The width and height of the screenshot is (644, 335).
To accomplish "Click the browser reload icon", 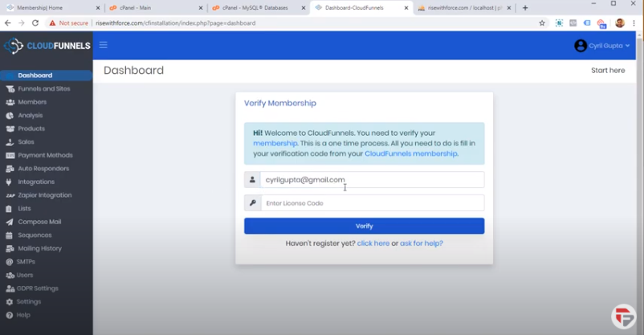I will point(35,23).
